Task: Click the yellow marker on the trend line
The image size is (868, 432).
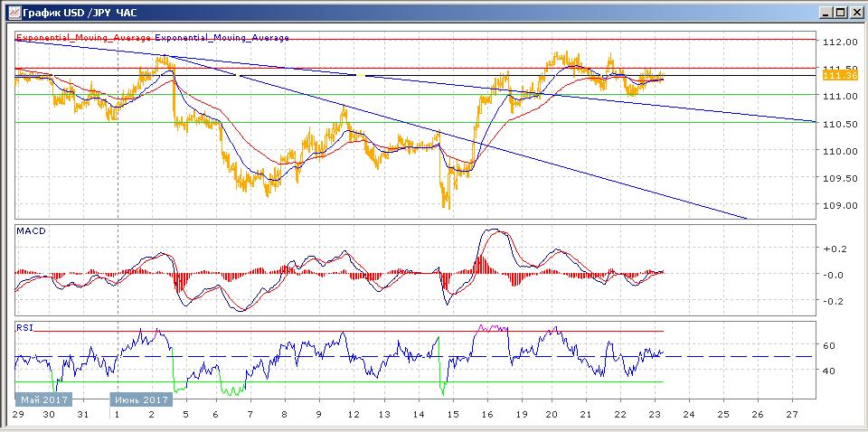Action: coord(360,75)
